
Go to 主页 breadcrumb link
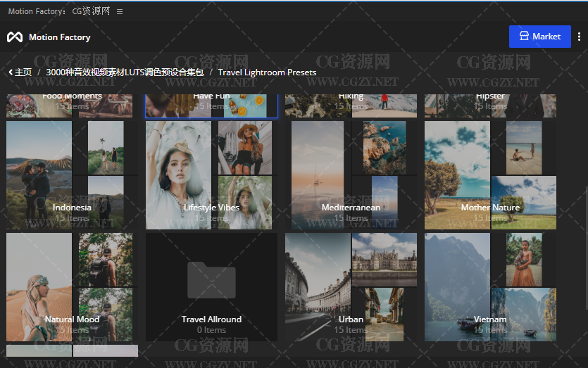tap(23, 72)
